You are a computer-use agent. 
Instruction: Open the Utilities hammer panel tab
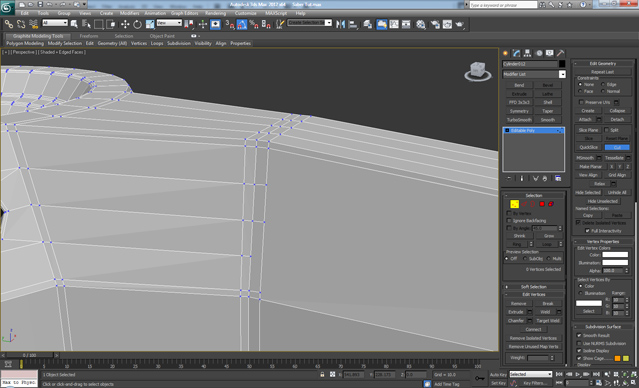[561, 53]
